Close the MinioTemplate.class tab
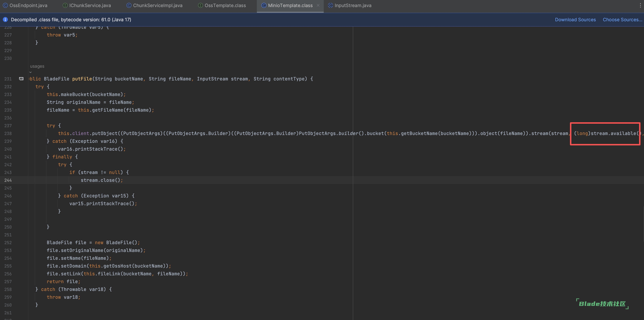This screenshot has height=320, width=644. click(x=318, y=5)
